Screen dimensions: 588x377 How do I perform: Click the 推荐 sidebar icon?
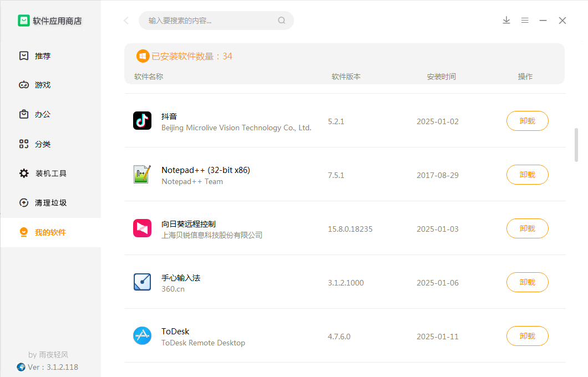click(24, 56)
